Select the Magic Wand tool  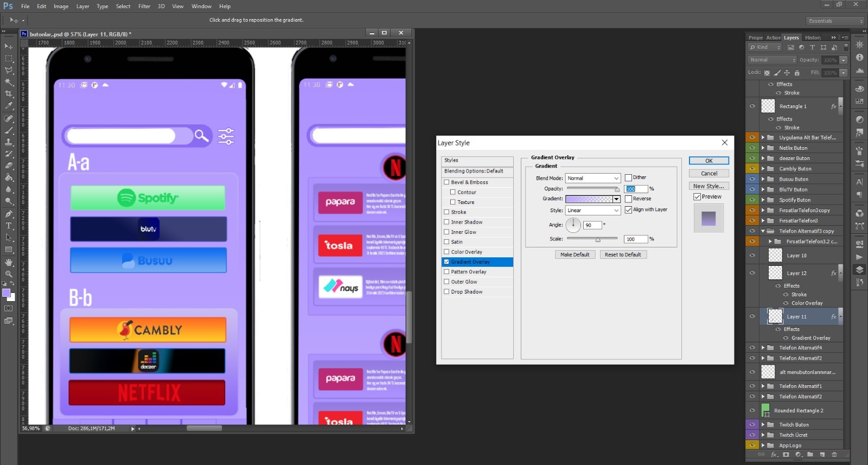pos(9,82)
